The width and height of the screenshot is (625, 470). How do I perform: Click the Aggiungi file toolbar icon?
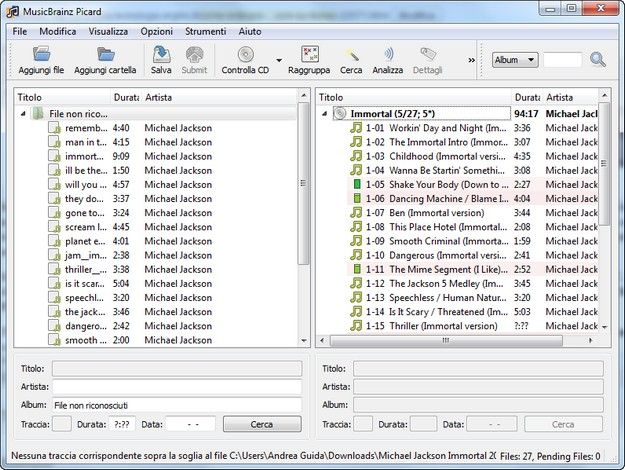click(x=41, y=54)
